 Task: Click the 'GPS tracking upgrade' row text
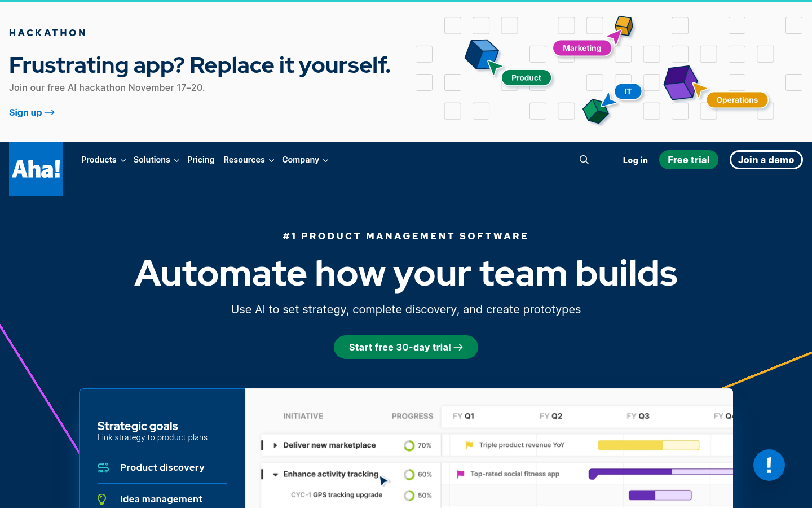coord(347,495)
